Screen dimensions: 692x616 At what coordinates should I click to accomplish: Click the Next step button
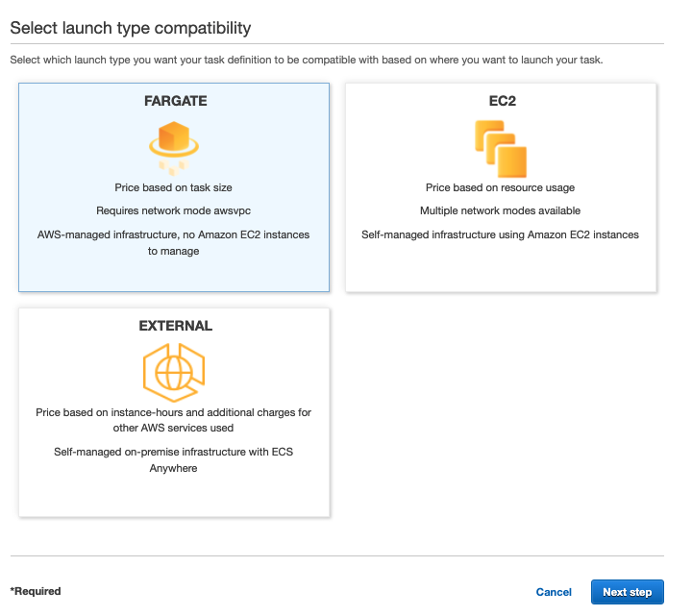[x=627, y=592]
